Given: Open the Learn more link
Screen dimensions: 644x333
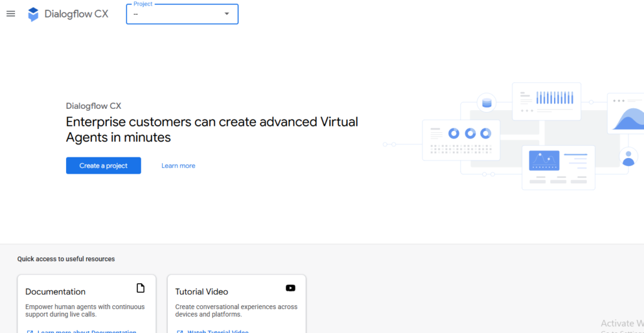Looking at the screenshot, I should point(178,166).
